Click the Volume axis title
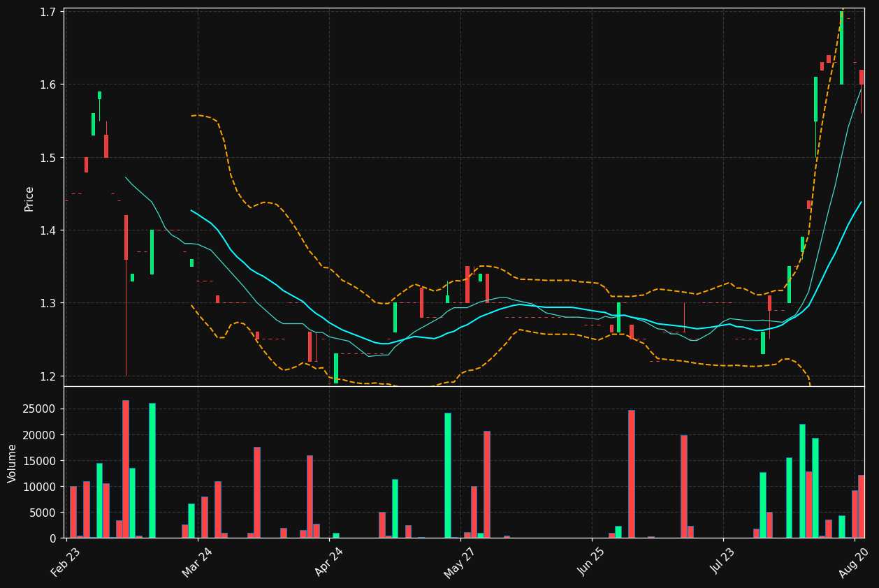The height and width of the screenshot is (588, 879). pos(12,463)
